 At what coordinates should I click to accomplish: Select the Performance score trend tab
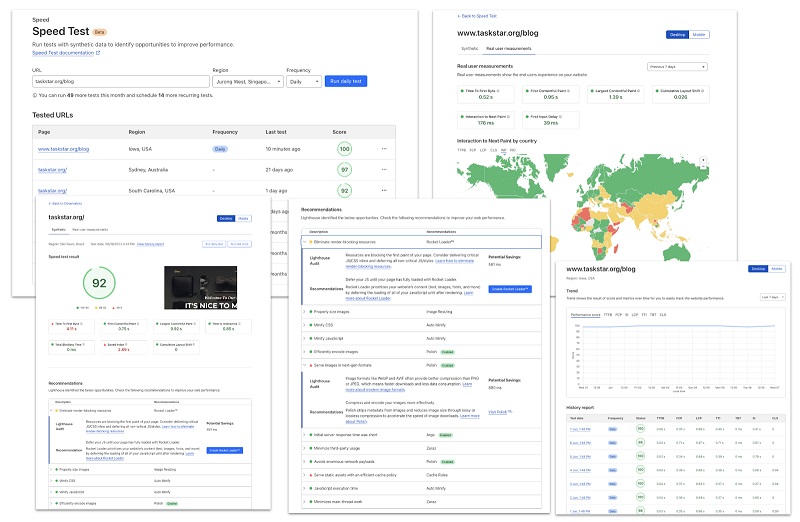coord(585,315)
